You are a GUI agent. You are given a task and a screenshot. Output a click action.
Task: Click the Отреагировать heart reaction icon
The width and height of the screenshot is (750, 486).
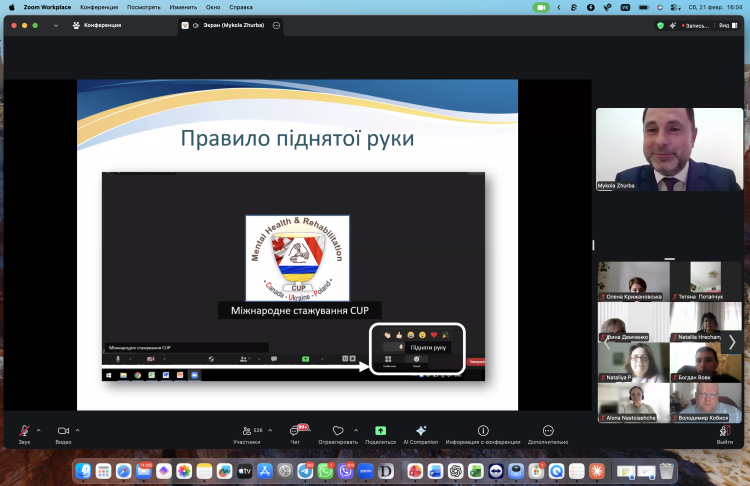pos(338,429)
